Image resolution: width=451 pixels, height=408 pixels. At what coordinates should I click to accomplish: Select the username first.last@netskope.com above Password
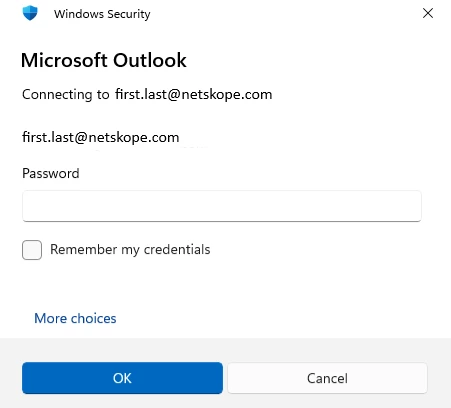tap(101, 137)
